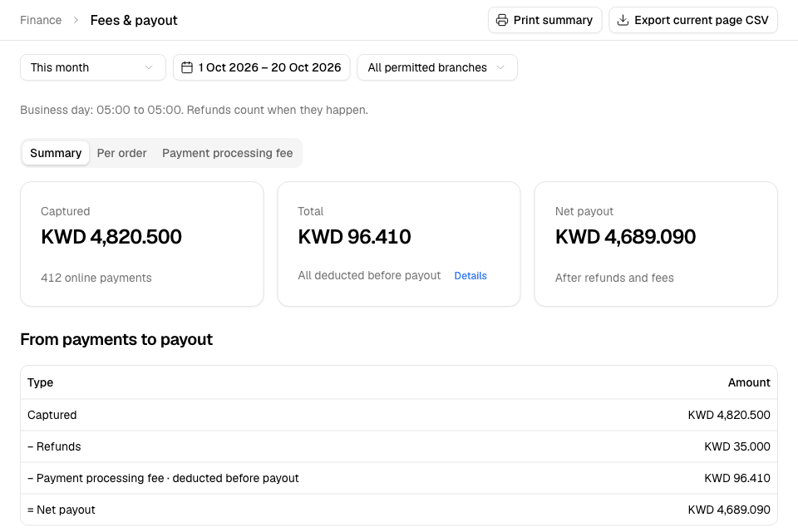Switch to the Summary tab
The image size is (798, 532).
pyautogui.click(x=56, y=153)
